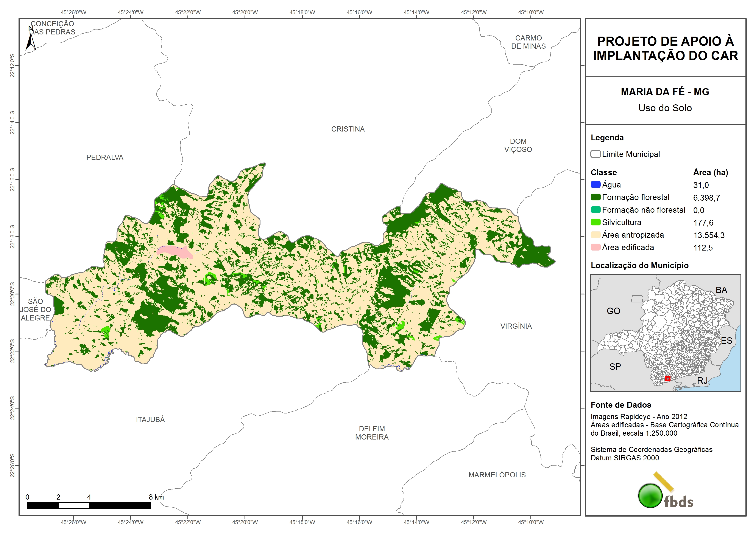Click the bright green Silvicultura swatch
This screenshot has height=534, width=756.
tap(595, 222)
